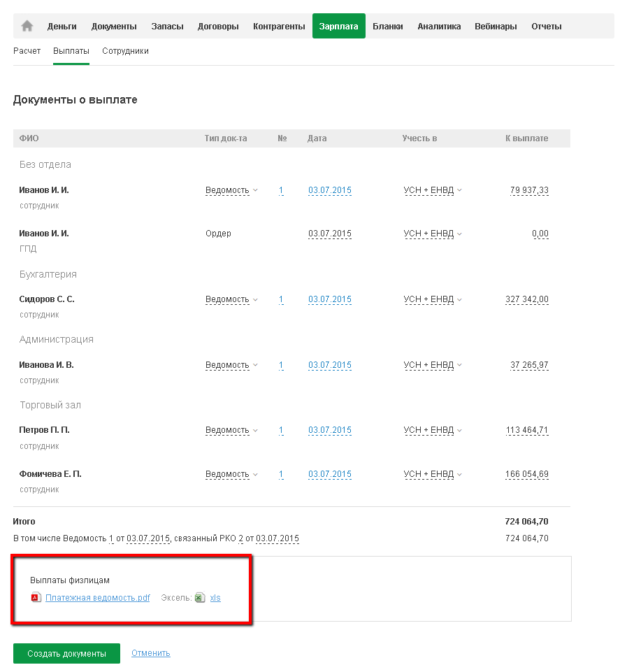Image resolution: width=620 pixels, height=672 pixels.
Task: Download the xls file link
Action: [x=215, y=598]
